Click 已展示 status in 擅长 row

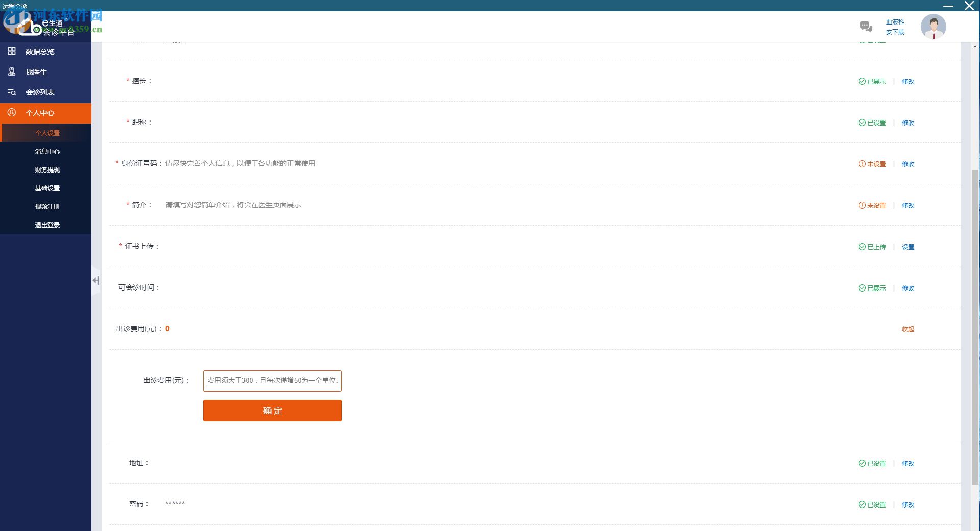pos(872,81)
